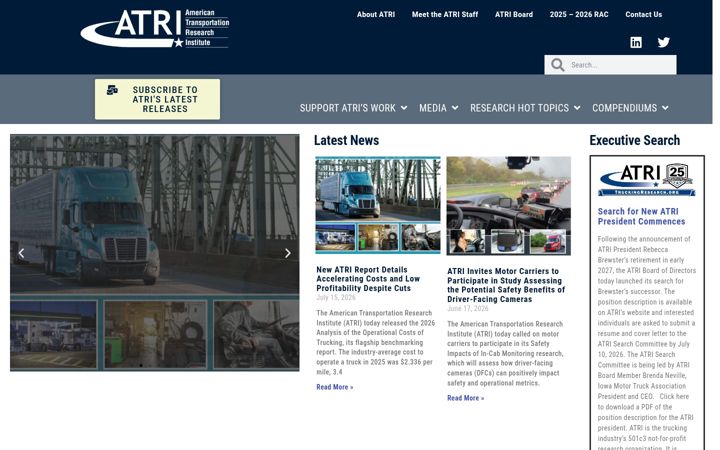Viewport: 720px width, 450px height.
Task: Click the Latest News heading
Action: [346, 140]
